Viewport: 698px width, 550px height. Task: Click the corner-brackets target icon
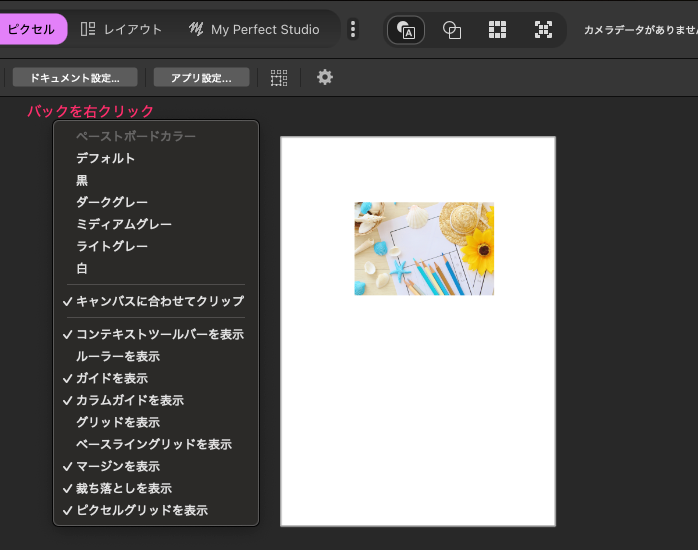pyautogui.click(x=543, y=30)
